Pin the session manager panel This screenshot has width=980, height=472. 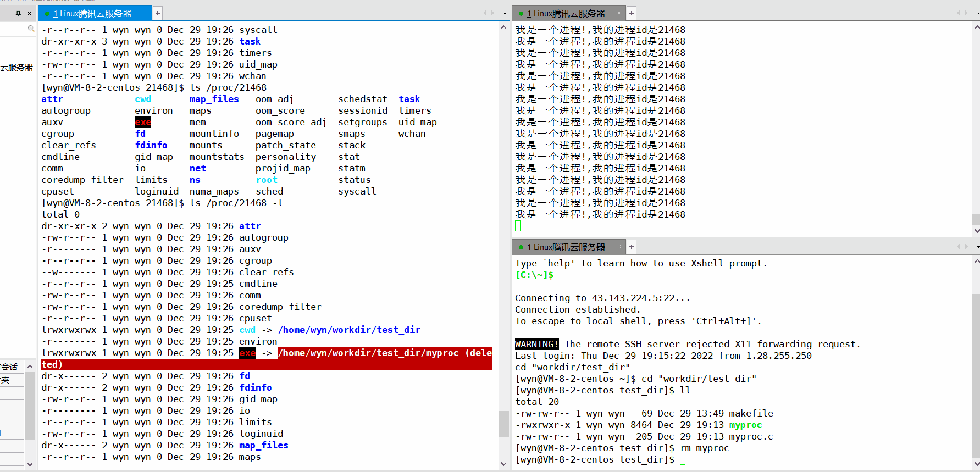coord(18,13)
